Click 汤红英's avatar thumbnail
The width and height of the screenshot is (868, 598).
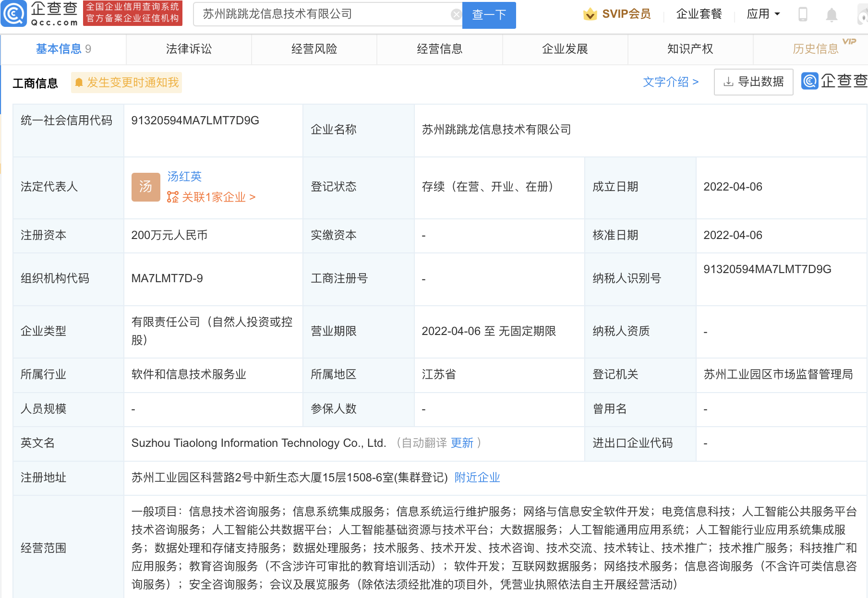click(x=145, y=187)
